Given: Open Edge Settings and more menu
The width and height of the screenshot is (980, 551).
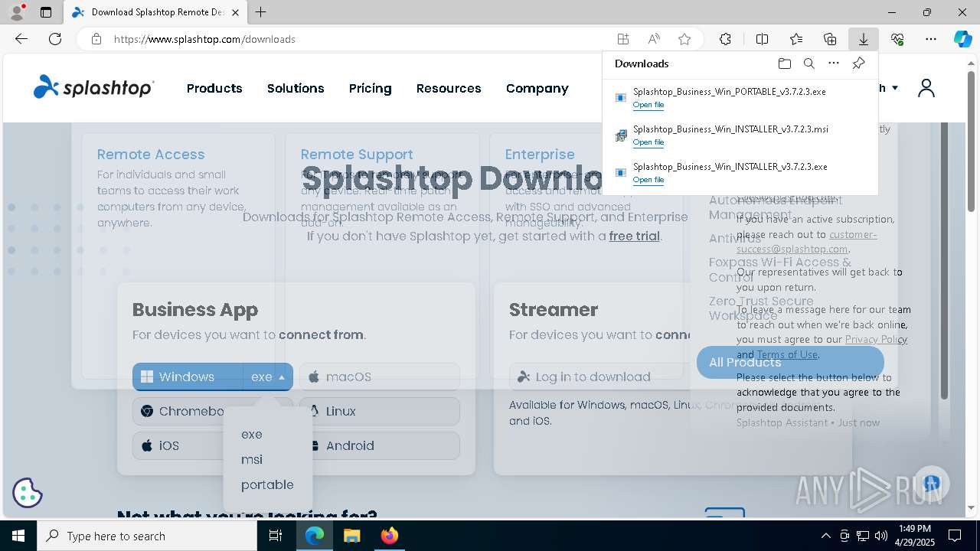Looking at the screenshot, I should (x=931, y=39).
